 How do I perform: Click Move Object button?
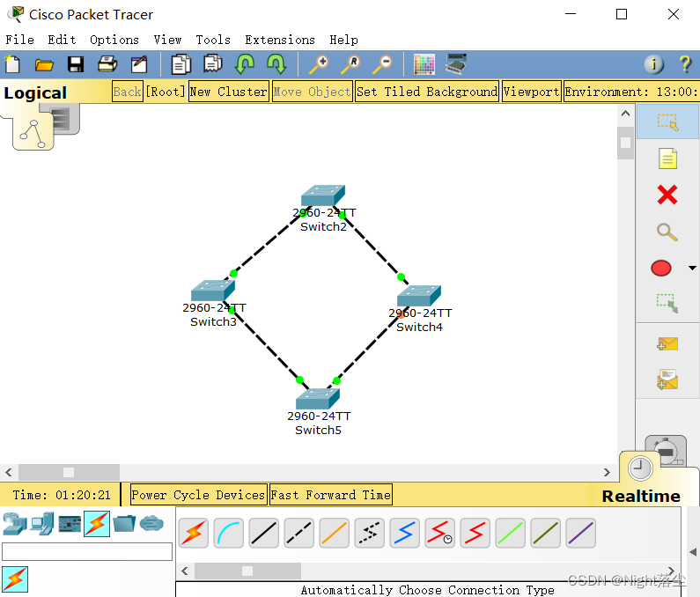tap(312, 92)
